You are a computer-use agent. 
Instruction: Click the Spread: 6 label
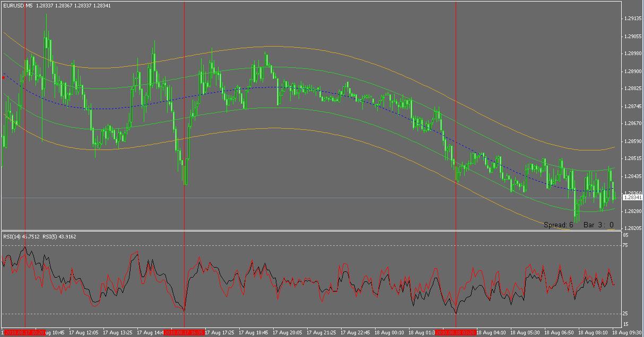point(559,225)
